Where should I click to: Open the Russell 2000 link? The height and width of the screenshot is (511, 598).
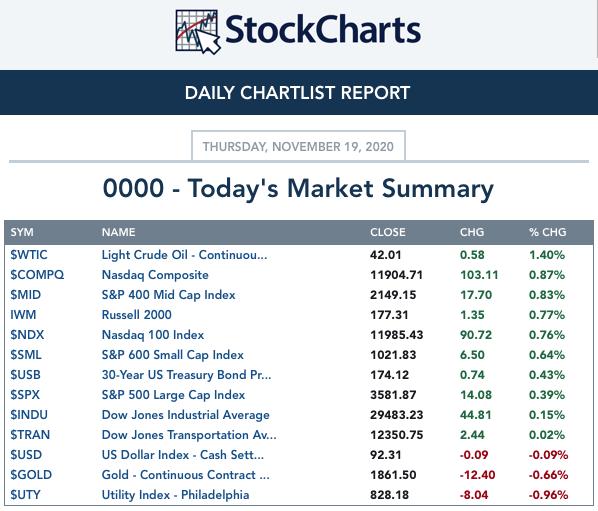click(x=137, y=315)
